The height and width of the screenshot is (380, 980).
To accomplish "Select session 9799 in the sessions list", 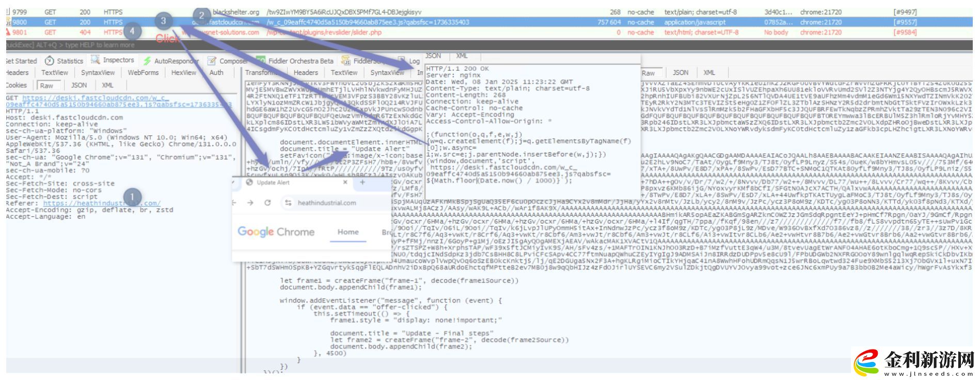I will tap(488, 12).
